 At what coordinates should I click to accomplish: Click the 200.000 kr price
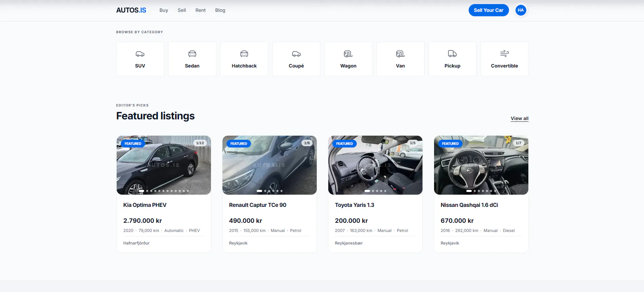(x=351, y=220)
